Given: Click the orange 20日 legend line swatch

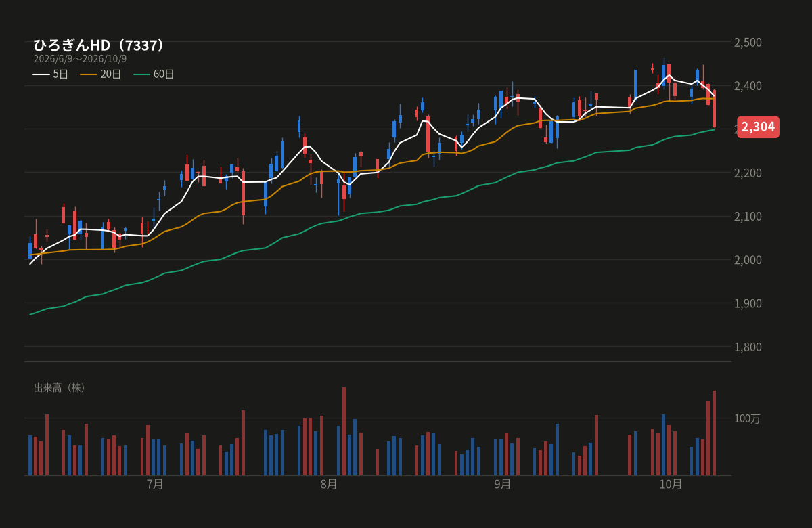Looking at the screenshot, I should tap(89, 74).
